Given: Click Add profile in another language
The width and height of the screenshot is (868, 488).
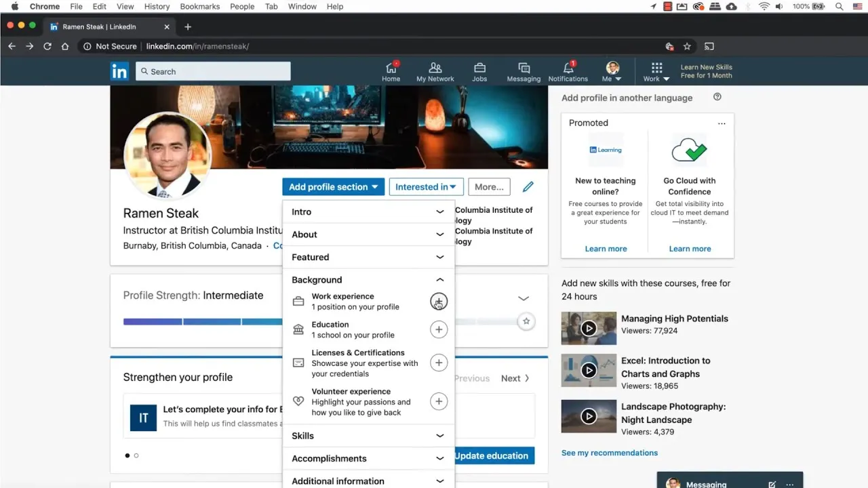Looking at the screenshot, I should pos(627,98).
